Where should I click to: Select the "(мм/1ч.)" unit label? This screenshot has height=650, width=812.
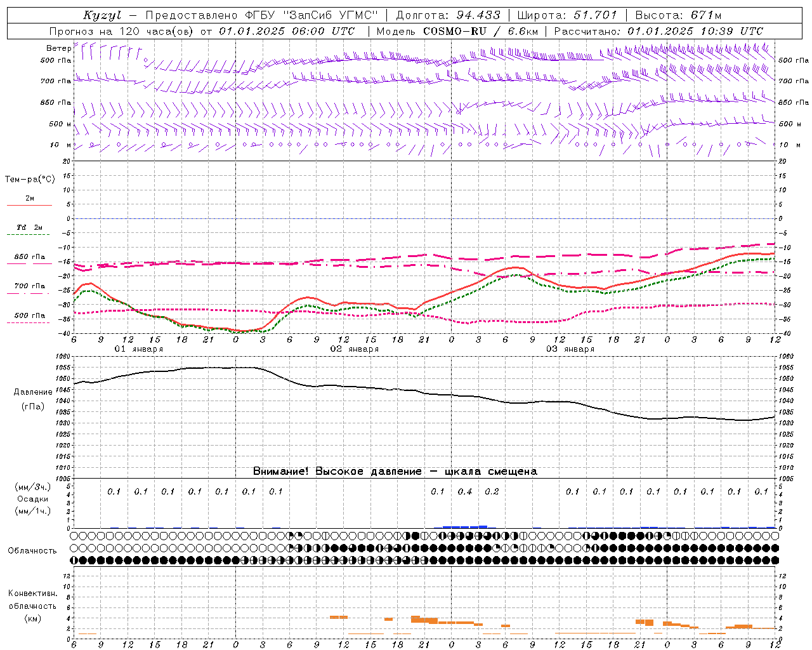pyautogui.click(x=32, y=511)
